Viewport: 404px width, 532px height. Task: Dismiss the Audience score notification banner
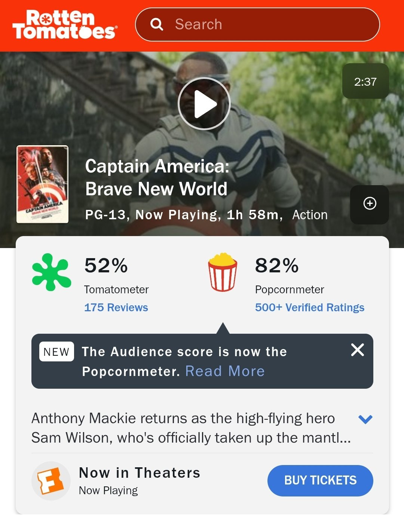click(x=357, y=350)
